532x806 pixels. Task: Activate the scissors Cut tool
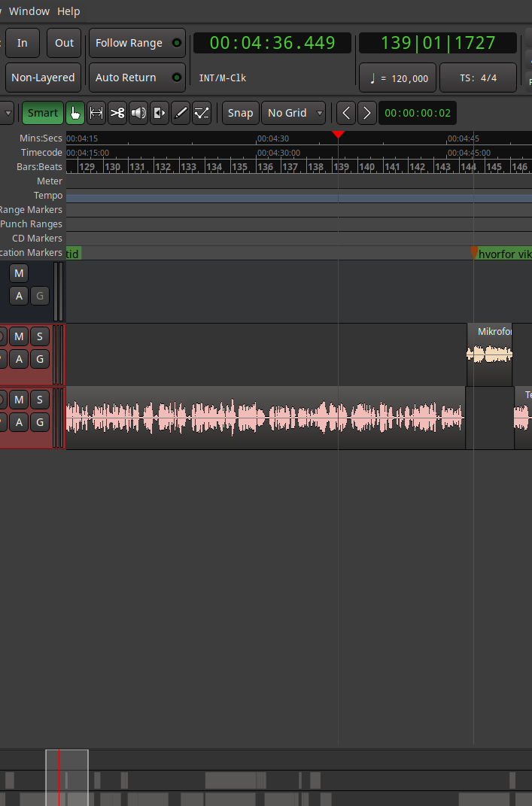click(117, 113)
